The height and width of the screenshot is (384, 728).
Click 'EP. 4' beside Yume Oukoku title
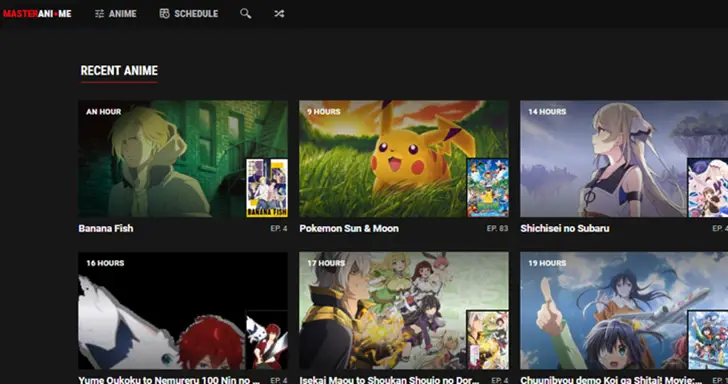pyautogui.click(x=279, y=380)
